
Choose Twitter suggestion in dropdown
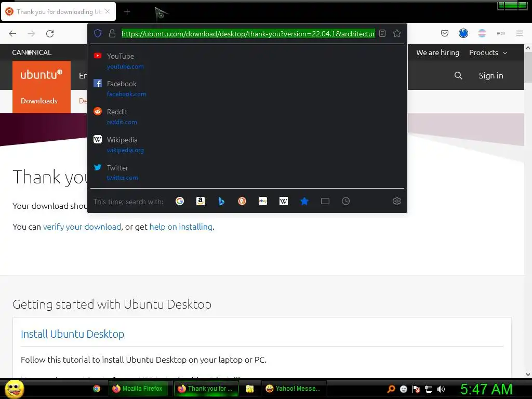click(247, 172)
